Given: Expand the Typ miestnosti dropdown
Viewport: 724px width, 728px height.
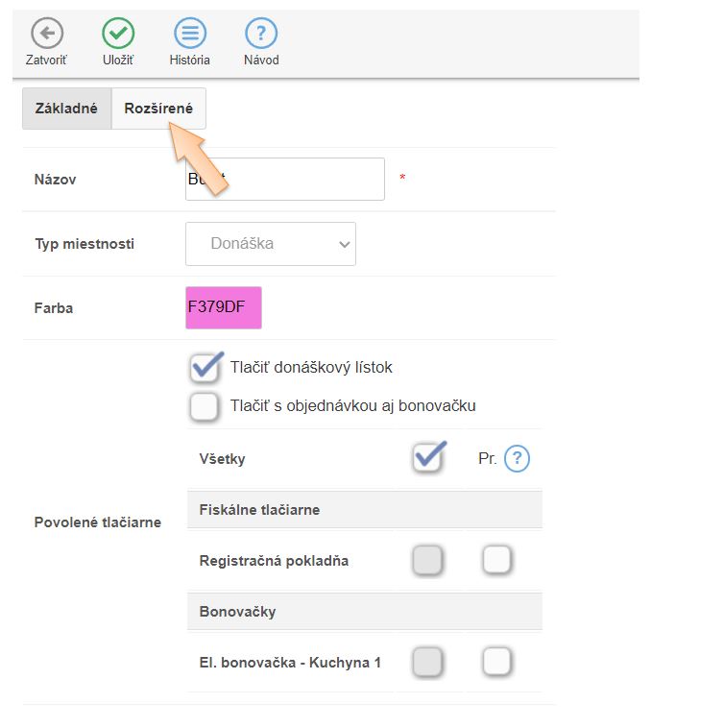Looking at the screenshot, I should pos(271,244).
